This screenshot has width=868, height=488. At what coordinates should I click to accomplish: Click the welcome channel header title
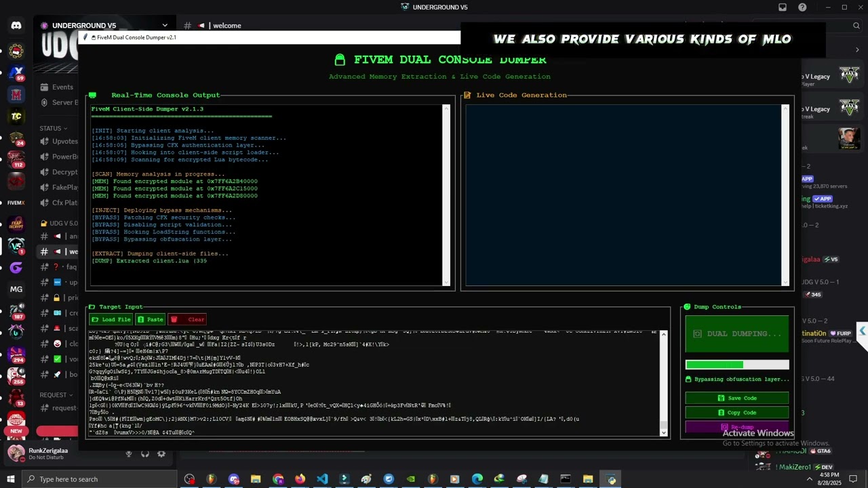click(227, 26)
